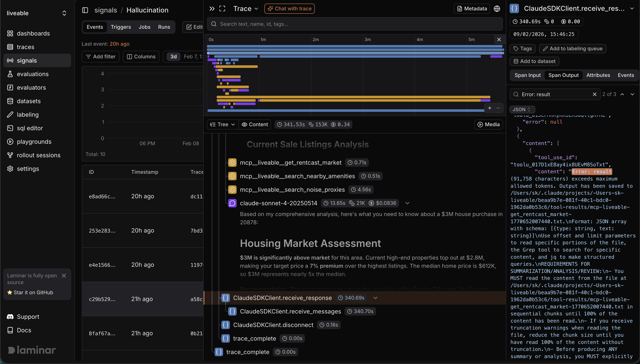Screen dimensions: 640x364
Task: Toggle the sidebar panel icon beside signals
Action: pyautogui.click(x=85, y=10)
